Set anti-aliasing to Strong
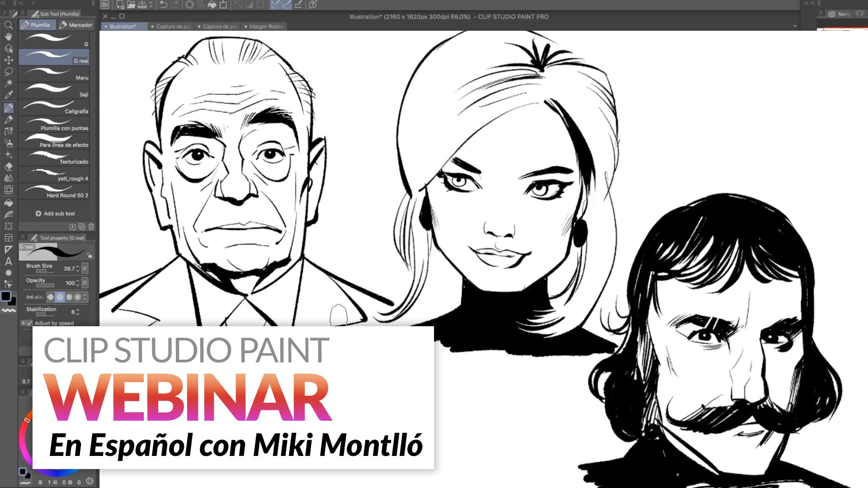The height and width of the screenshot is (488, 868). click(x=78, y=297)
